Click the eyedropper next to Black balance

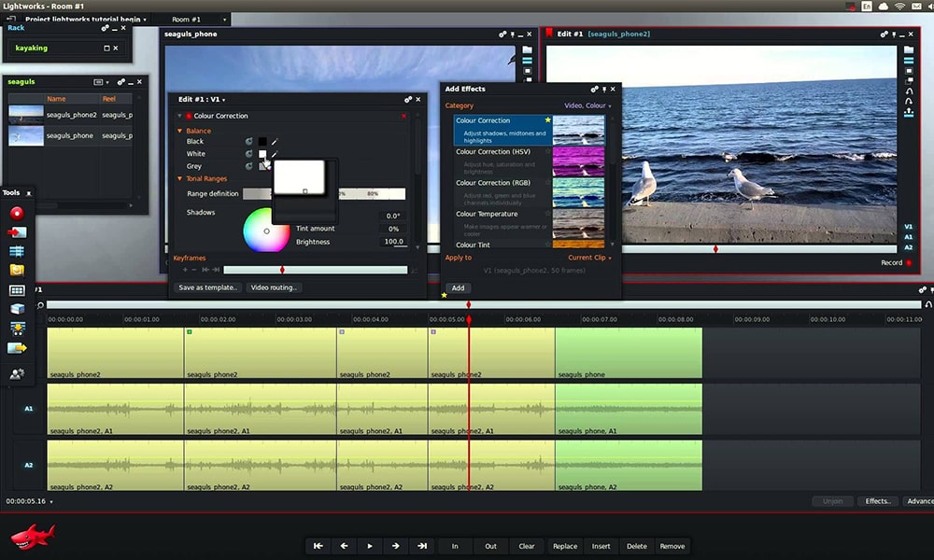pyautogui.click(x=275, y=142)
